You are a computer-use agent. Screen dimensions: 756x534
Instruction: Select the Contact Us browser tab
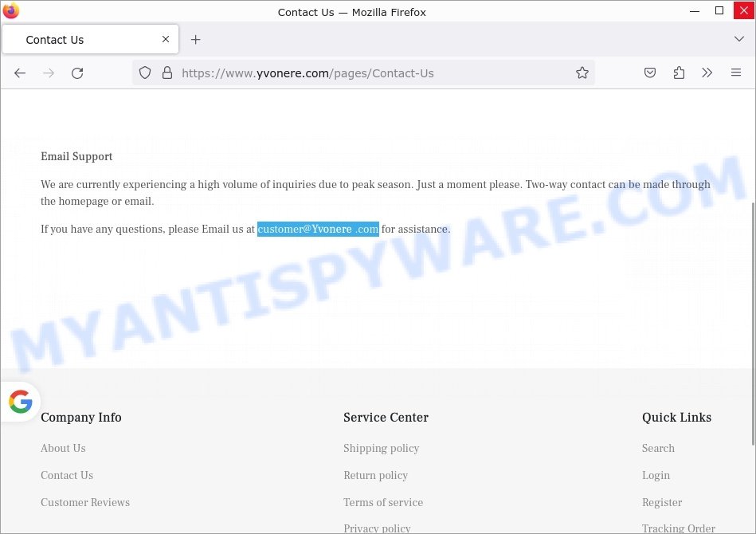[x=90, y=40]
